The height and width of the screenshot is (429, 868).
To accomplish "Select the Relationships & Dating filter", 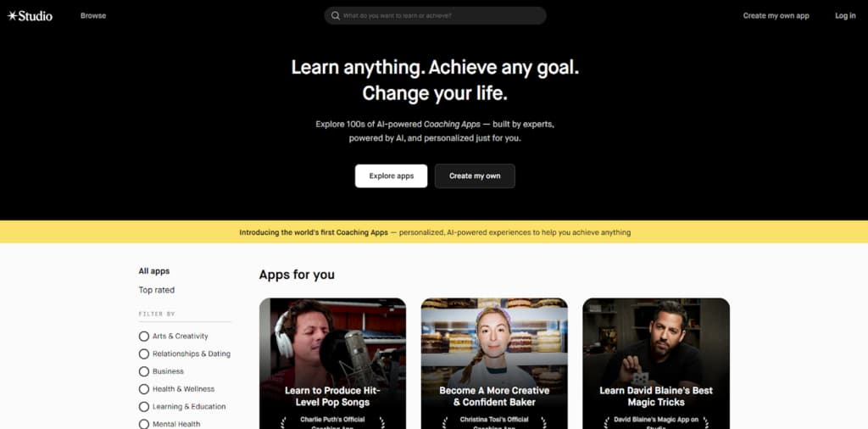I will 184,354.
